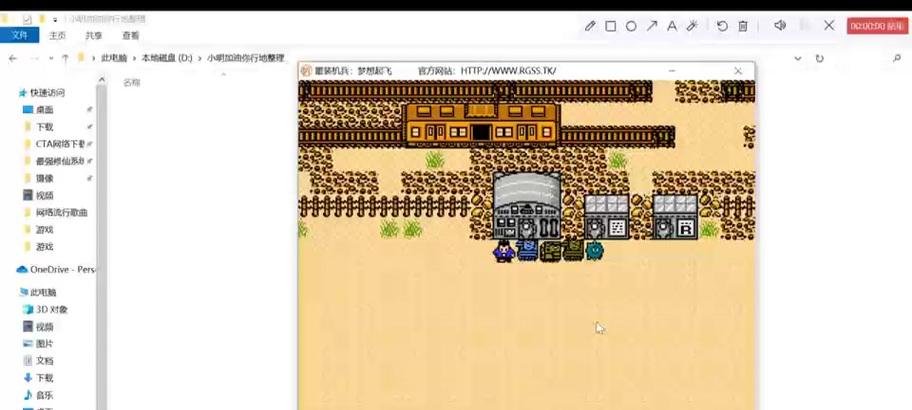Viewport: 912px width, 410px height.
Task: Click the blue tank behind the player
Action: [x=527, y=251]
